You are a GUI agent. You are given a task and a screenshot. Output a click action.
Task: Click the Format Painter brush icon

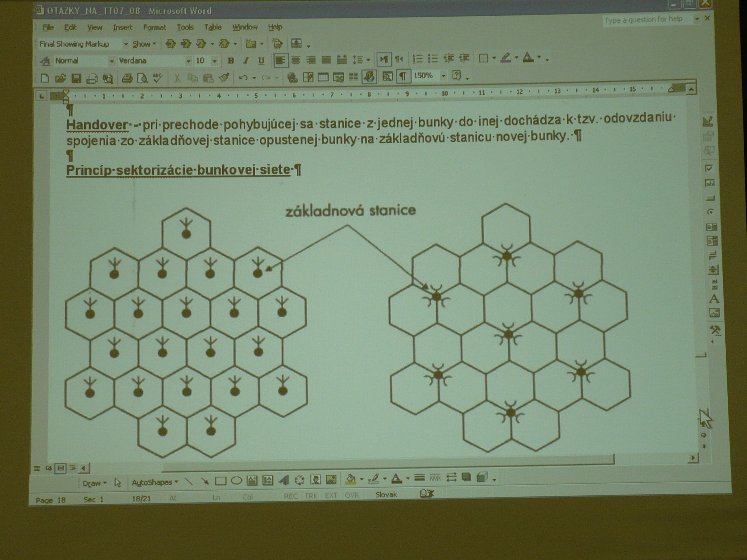224,78
